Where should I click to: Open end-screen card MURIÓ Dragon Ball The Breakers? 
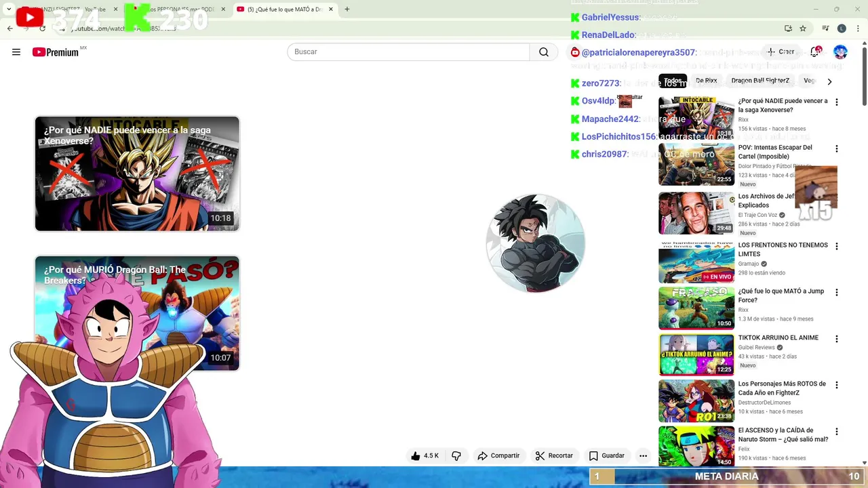tap(137, 313)
